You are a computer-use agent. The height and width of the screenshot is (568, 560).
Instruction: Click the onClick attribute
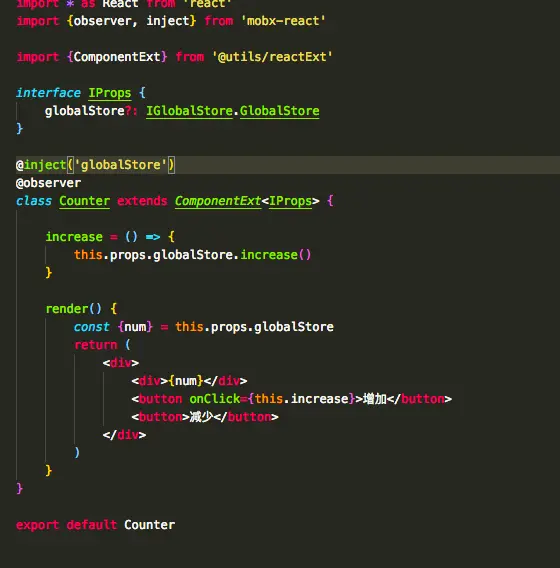[x=214, y=399]
